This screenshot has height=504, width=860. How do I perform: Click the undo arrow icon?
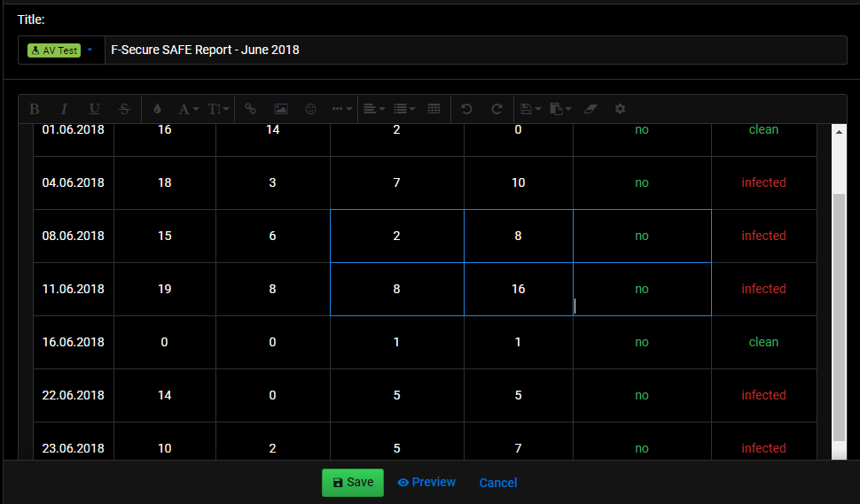[466, 109]
